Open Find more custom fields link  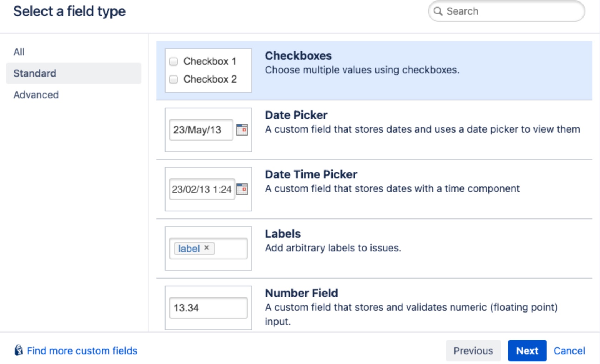(x=82, y=351)
